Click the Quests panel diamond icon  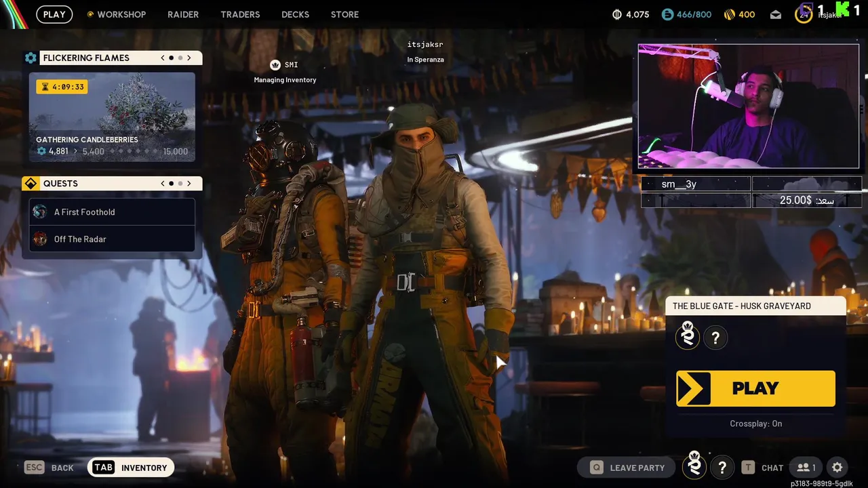(x=31, y=184)
